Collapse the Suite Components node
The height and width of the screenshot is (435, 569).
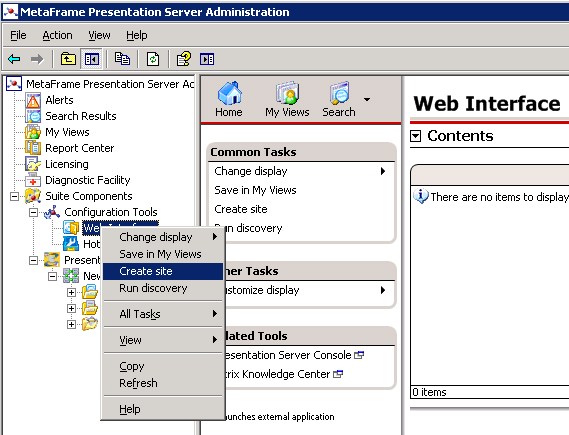click(x=14, y=196)
